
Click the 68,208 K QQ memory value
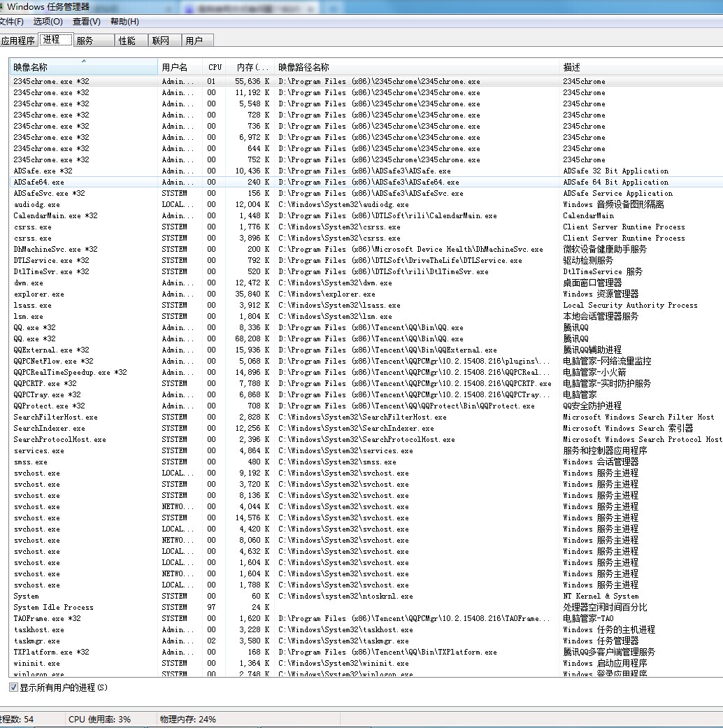pos(252,339)
